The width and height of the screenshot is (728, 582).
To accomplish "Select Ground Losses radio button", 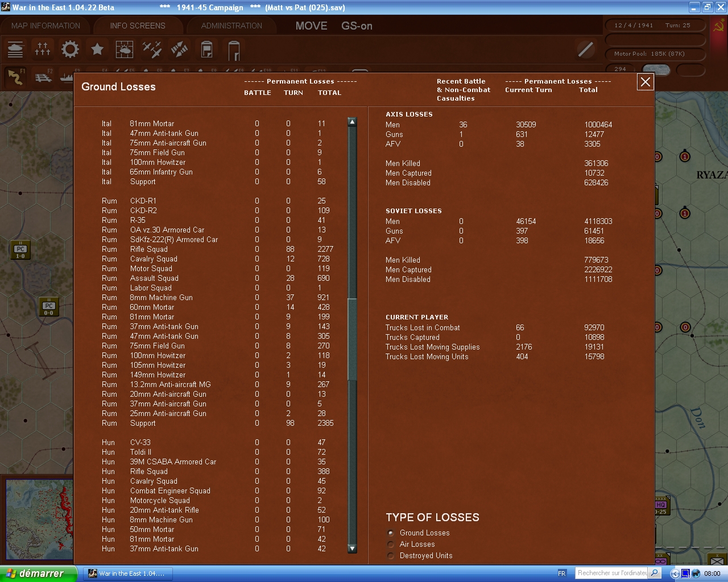I will pyautogui.click(x=390, y=533).
